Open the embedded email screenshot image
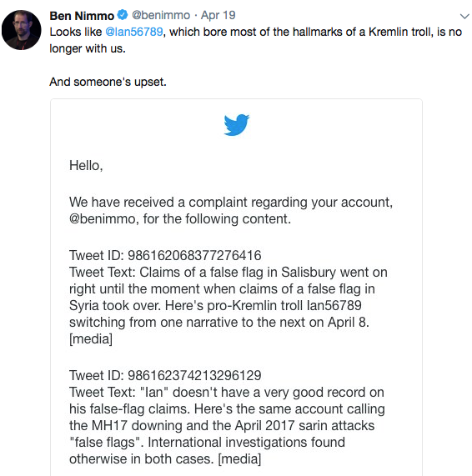The height and width of the screenshot is (476, 472). (236, 287)
